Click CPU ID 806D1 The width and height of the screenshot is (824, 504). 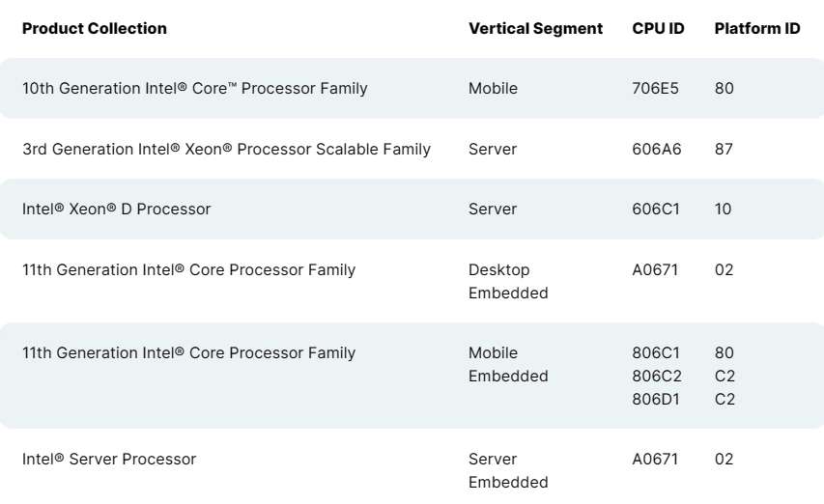[656, 399]
